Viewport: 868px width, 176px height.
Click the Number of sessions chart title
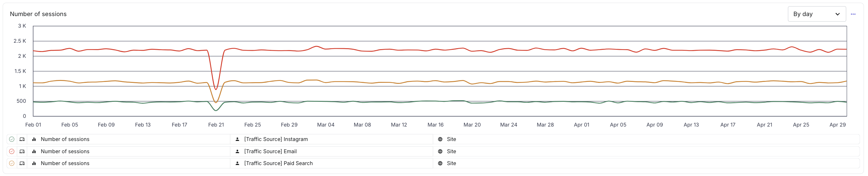point(38,14)
